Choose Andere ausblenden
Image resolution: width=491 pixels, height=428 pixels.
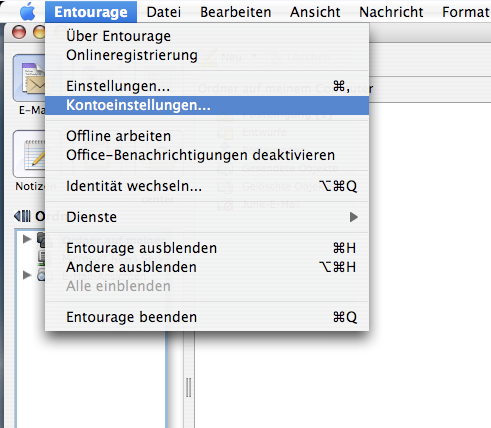pos(207,267)
